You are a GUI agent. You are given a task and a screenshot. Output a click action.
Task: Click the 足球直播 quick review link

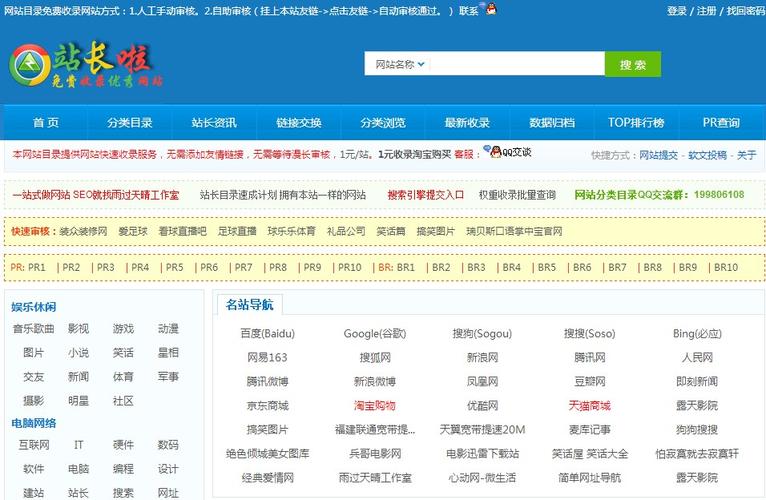[237, 231]
